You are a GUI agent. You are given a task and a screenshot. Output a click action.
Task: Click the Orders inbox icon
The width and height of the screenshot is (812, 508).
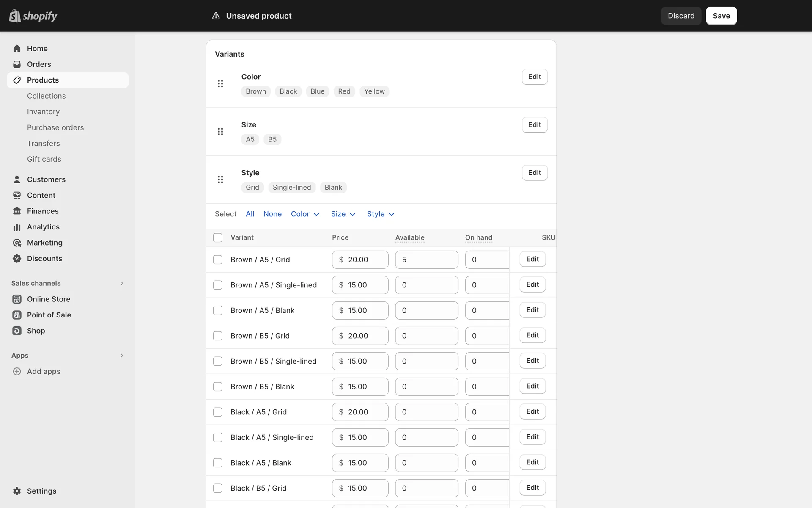pyautogui.click(x=17, y=64)
